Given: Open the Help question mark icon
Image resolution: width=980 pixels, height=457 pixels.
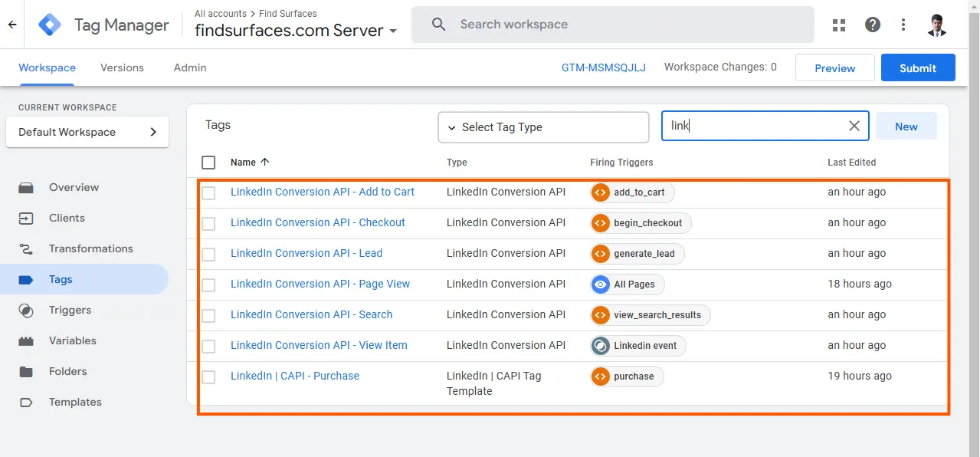Looking at the screenshot, I should tap(873, 25).
